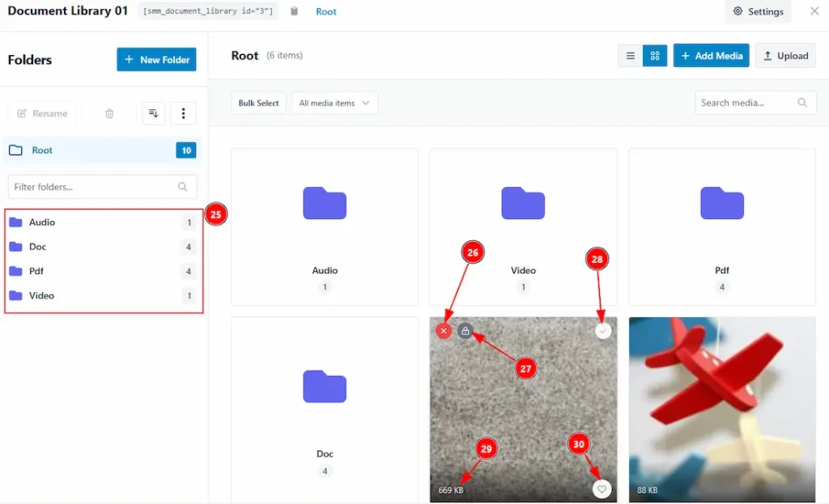Switch to list view layout
829x504 pixels.
630,55
